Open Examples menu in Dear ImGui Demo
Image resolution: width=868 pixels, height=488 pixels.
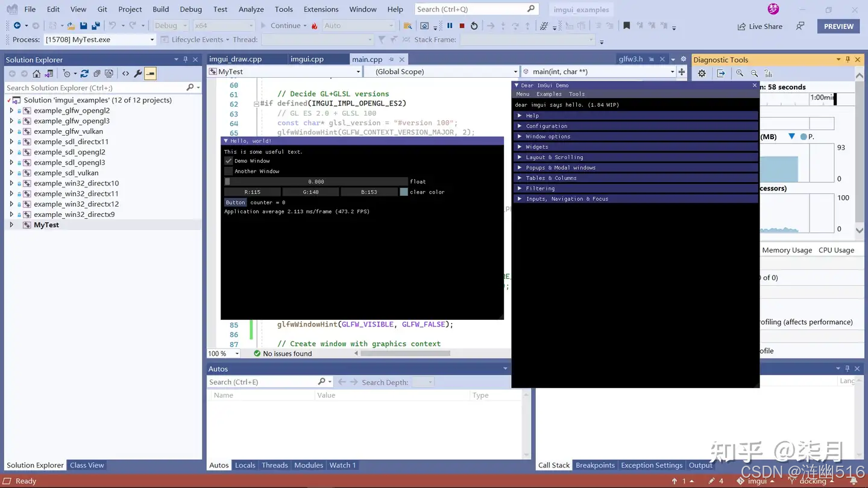pos(549,94)
